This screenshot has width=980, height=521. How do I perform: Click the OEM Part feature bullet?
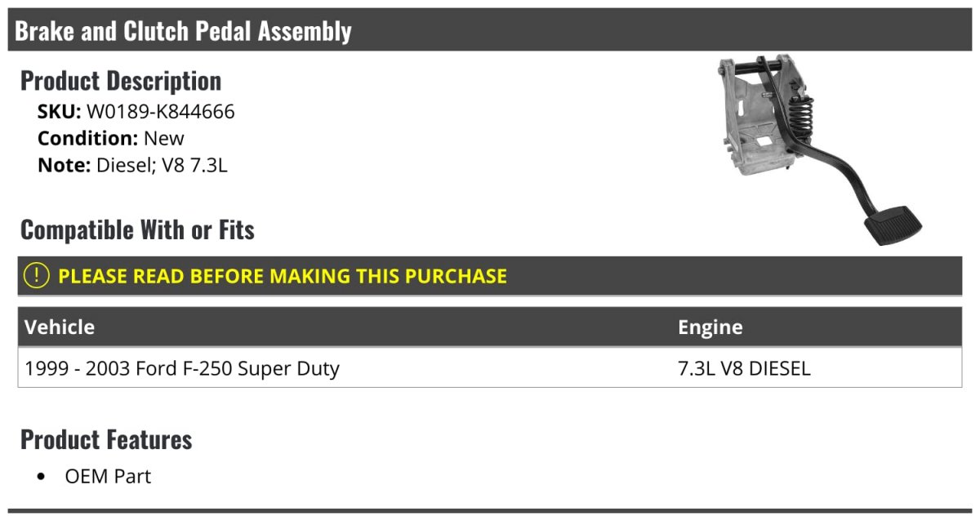click(108, 476)
